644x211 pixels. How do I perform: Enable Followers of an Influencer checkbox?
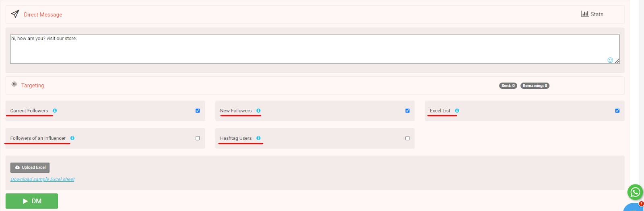(x=198, y=138)
